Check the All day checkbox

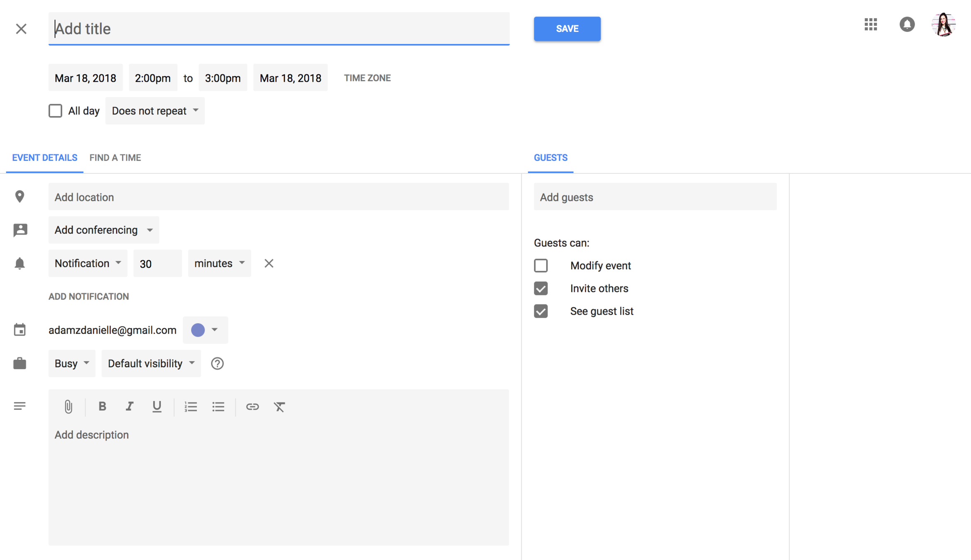click(55, 111)
